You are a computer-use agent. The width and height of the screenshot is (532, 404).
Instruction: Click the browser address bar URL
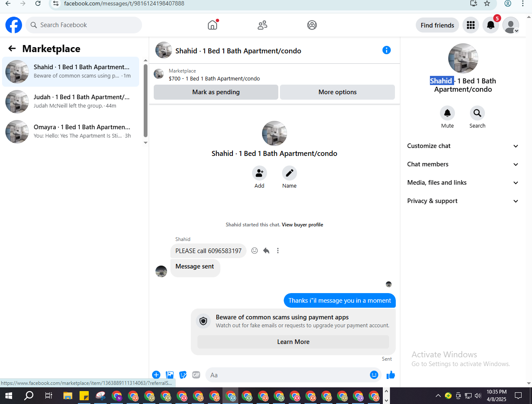(124, 3)
